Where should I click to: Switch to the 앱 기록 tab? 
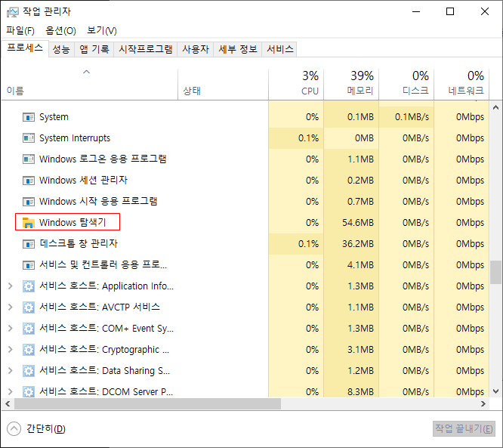click(94, 49)
